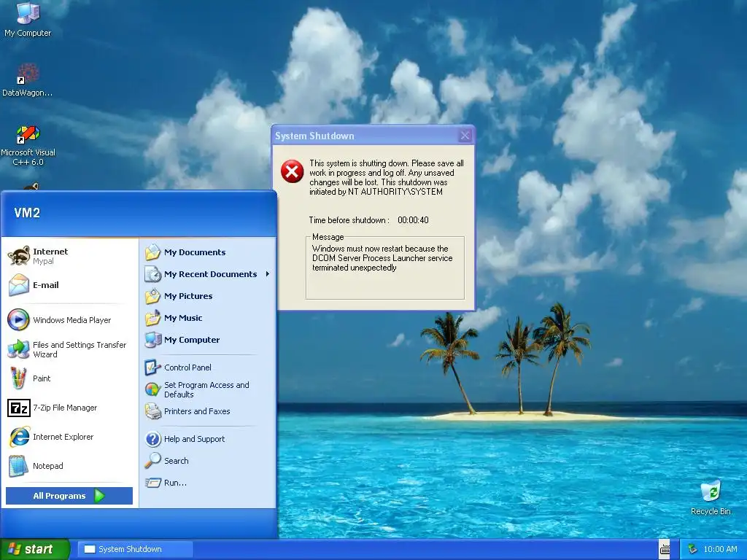This screenshot has height=560, width=747.
Task: Choose the Paint menu label
Action: [x=42, y=378]
